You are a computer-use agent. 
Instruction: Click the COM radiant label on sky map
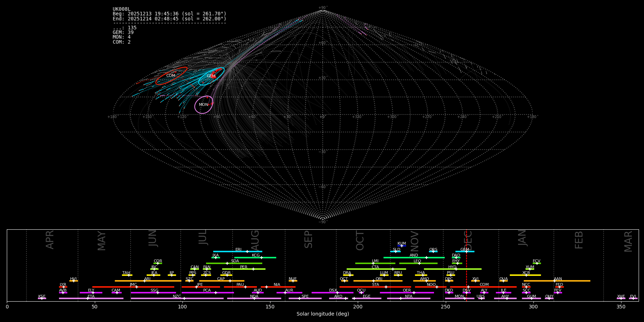pyautogui.click(x=171, y=76)
